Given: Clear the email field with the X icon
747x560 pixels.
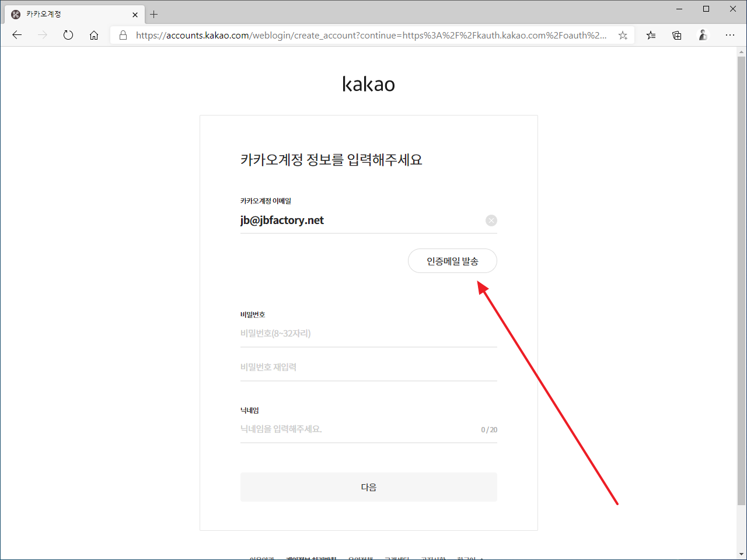Looking at the screenshot, I should [x=491, y=220].
